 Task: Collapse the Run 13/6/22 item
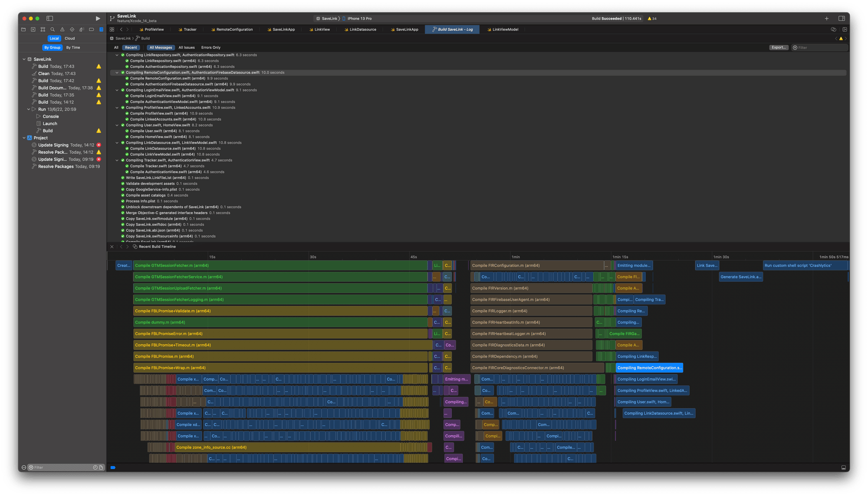[29, 109]
